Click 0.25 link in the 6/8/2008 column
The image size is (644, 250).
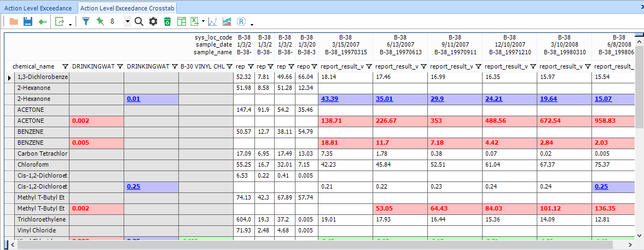click(x=601, y=186)
